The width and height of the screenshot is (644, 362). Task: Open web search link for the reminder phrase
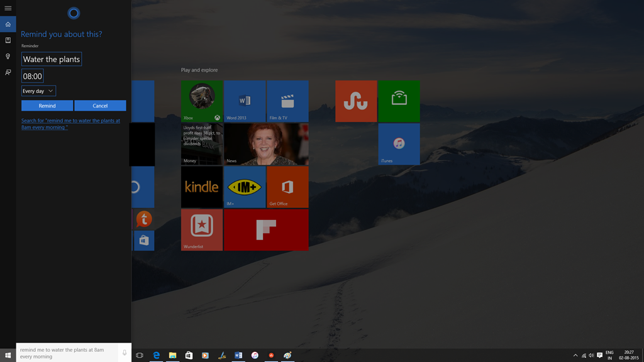pos(70,124)
